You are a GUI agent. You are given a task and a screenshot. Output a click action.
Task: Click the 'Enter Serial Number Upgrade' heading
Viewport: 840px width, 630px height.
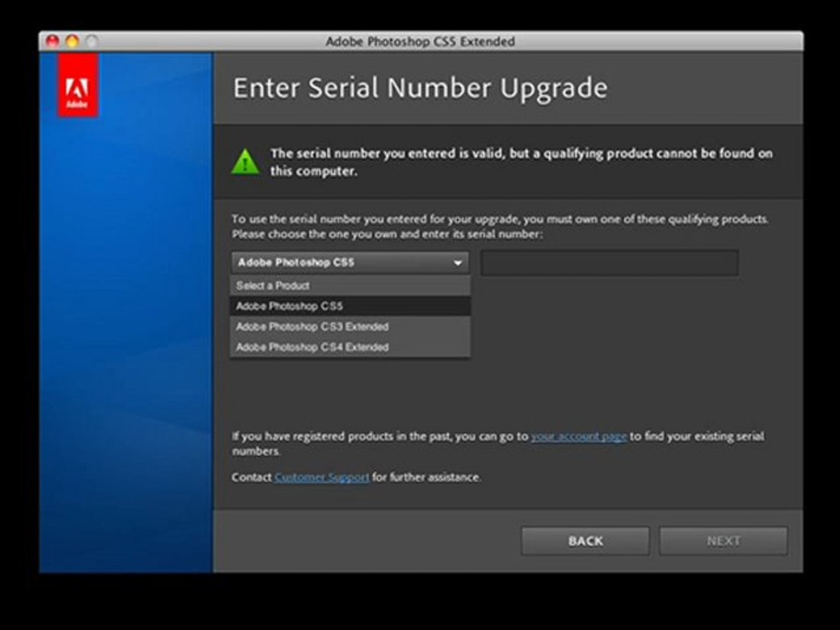click(x=420, y=88)
